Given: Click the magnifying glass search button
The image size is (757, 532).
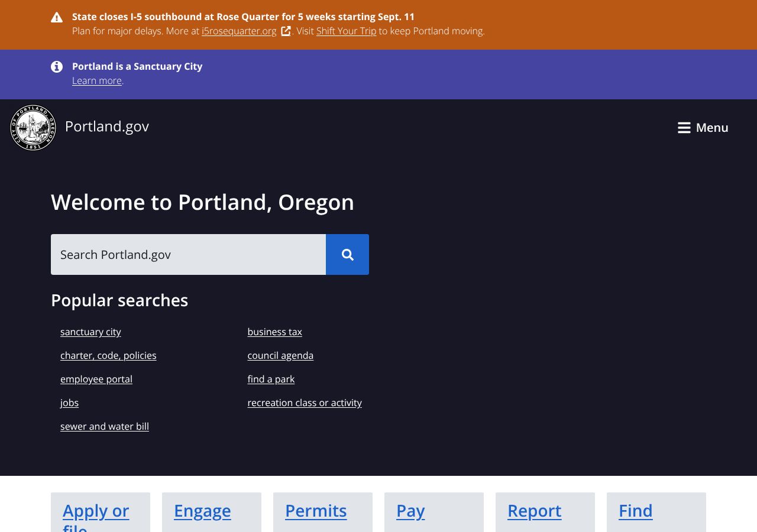Looking at the screenshot, I should click(347, 254).
